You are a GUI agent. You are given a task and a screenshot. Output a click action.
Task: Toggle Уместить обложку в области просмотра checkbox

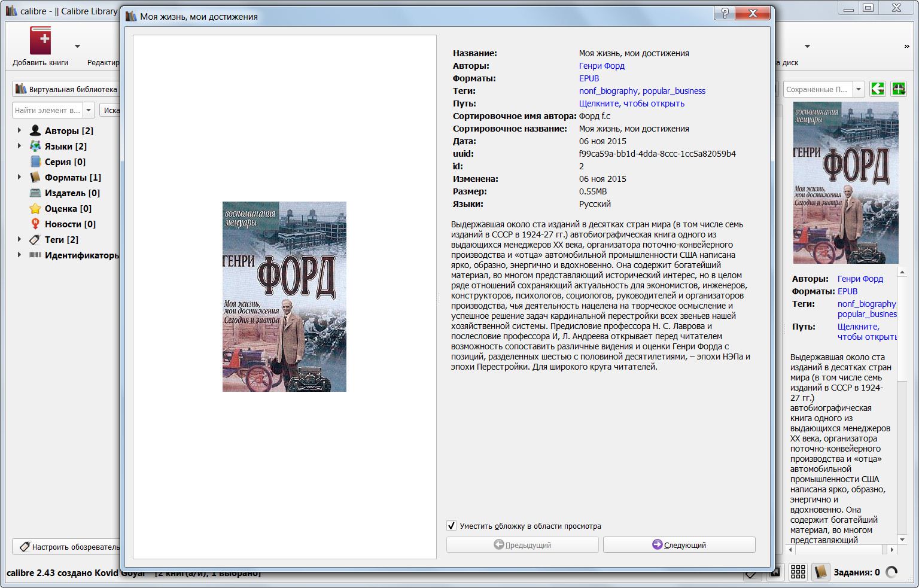point(452,526)
